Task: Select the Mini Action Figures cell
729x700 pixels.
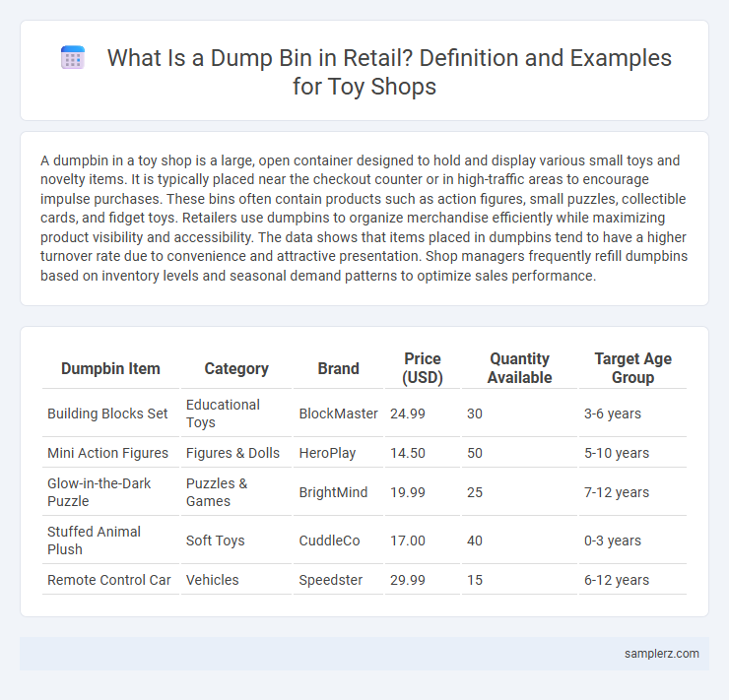Action: pyautogui.click(x=110, y=453)
